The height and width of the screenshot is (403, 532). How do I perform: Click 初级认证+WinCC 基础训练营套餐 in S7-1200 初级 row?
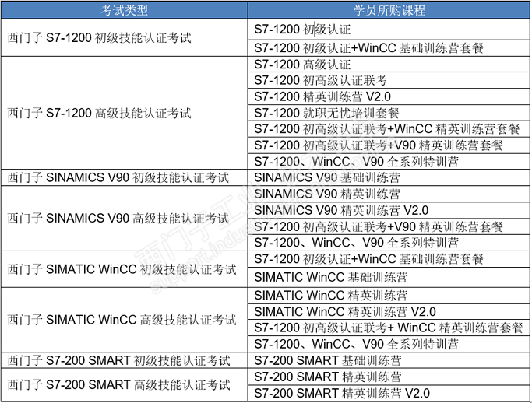point(389,48)
